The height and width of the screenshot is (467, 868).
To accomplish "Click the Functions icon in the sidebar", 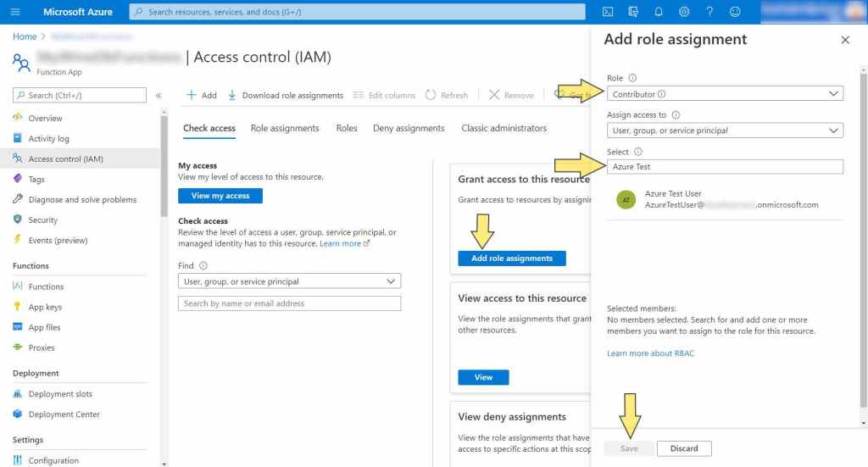I will (18, 286).
